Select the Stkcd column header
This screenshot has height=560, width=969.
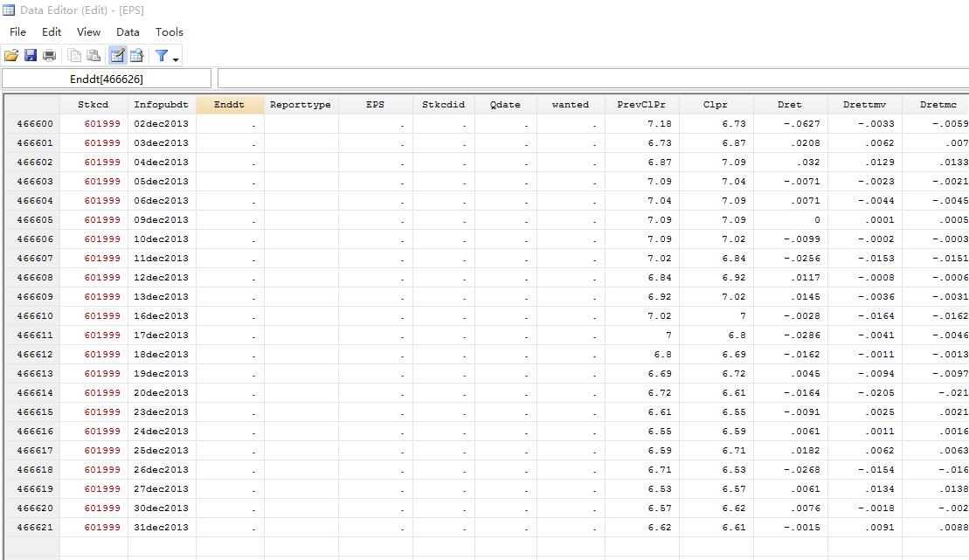94,105
